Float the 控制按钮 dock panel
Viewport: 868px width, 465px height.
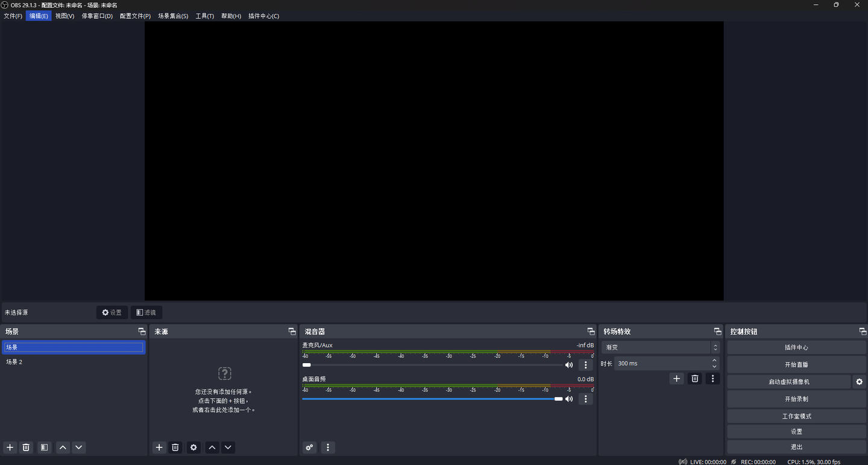(863, 331)
